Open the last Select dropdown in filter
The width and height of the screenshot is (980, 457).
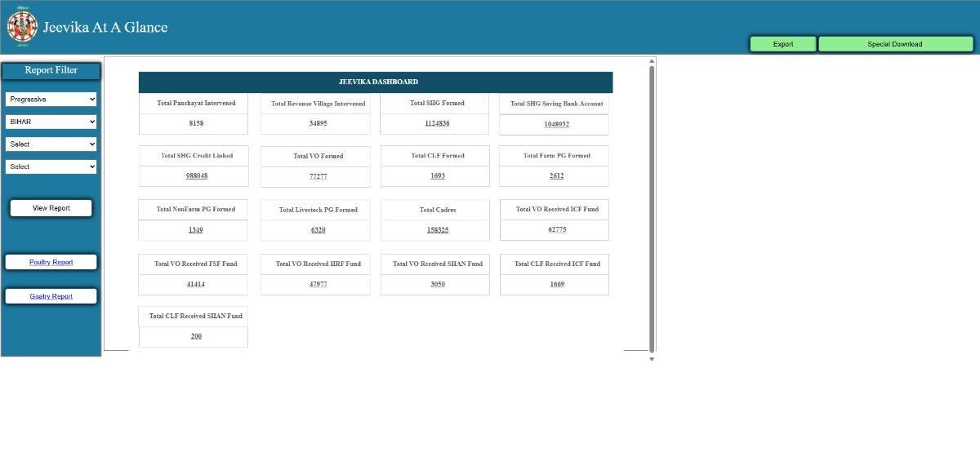point(51,166)
